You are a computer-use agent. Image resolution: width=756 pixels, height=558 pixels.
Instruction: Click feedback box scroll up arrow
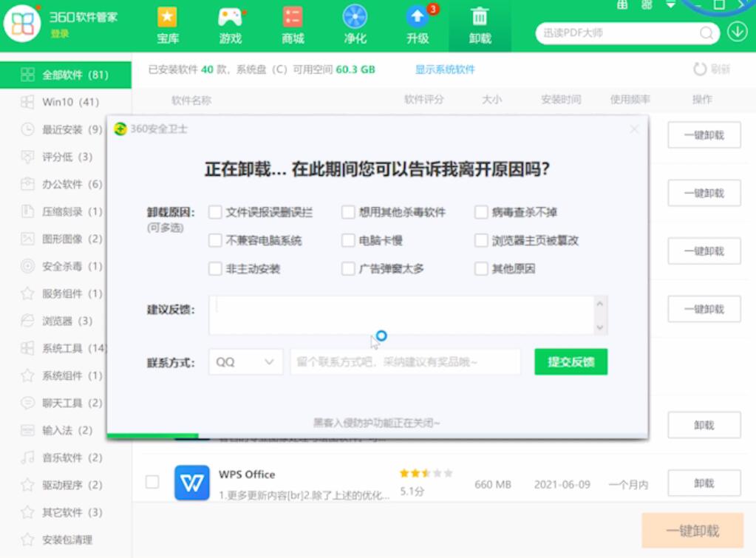[x=600, y=304]
